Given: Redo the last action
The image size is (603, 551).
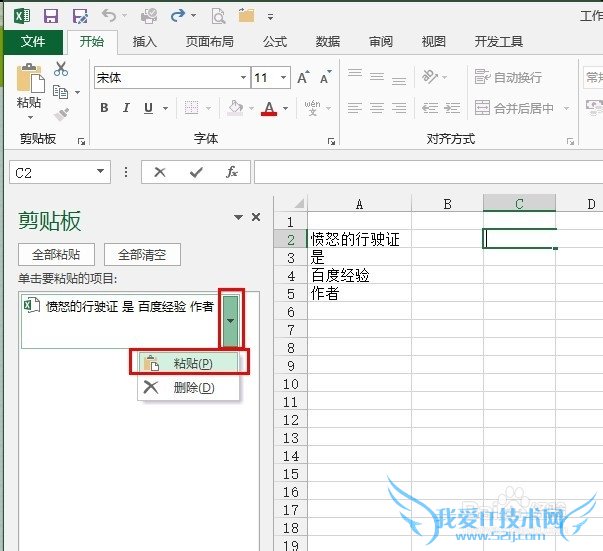Looking at the screenshot, I should coord(177,16).
